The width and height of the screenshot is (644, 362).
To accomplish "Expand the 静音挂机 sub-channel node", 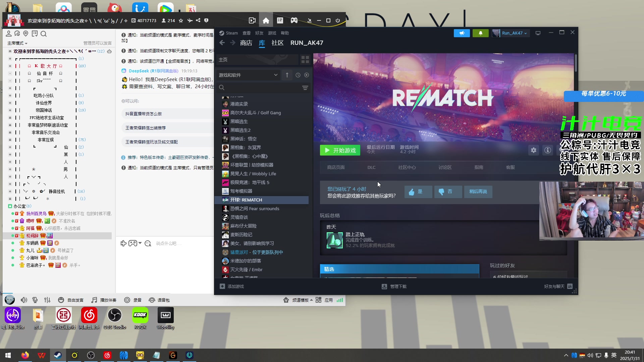I will pos(10,191).
